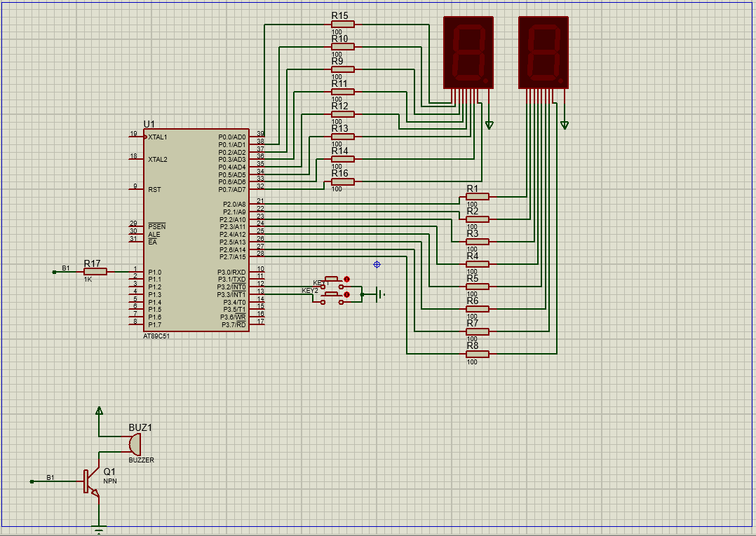Click the XTAL1 pin label

(158, 137)
